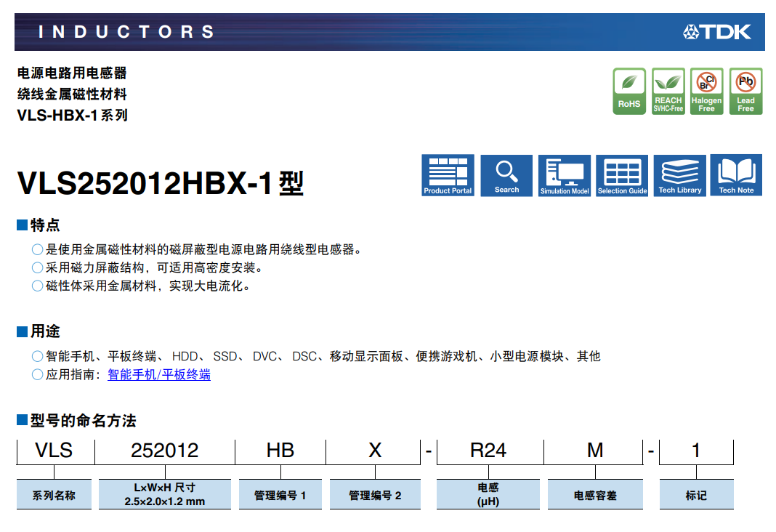Select the VLS series name box
The width and height of the screenshot is (776, 532).
(54, 451)
